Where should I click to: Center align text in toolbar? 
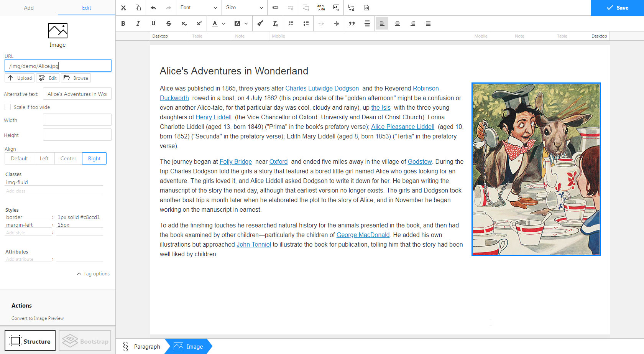[398, 23]
